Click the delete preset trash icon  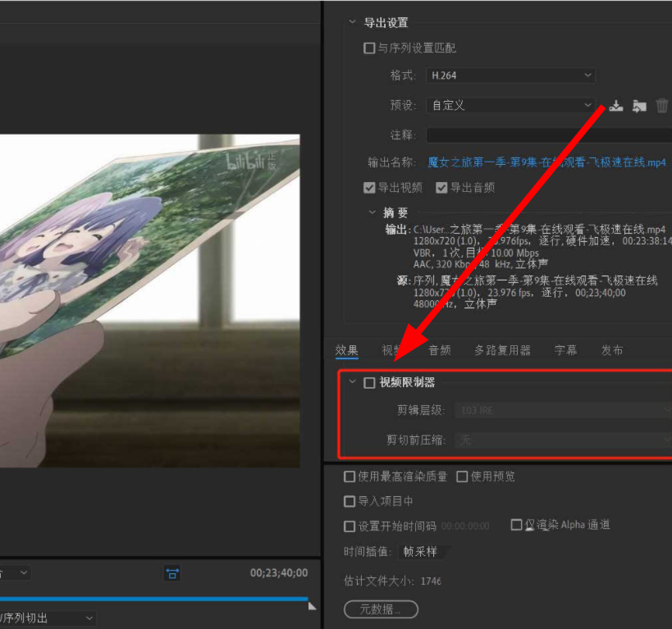[x=662, y=106]
